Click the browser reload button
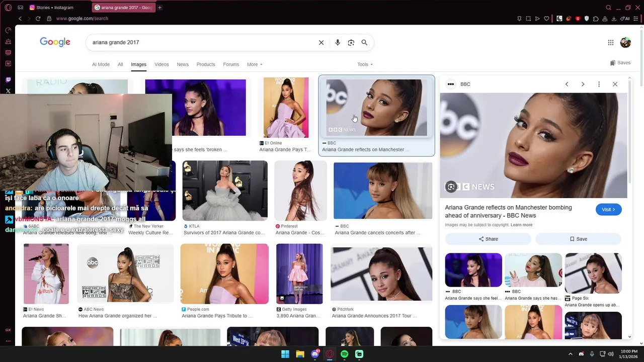 click(38, 19)
